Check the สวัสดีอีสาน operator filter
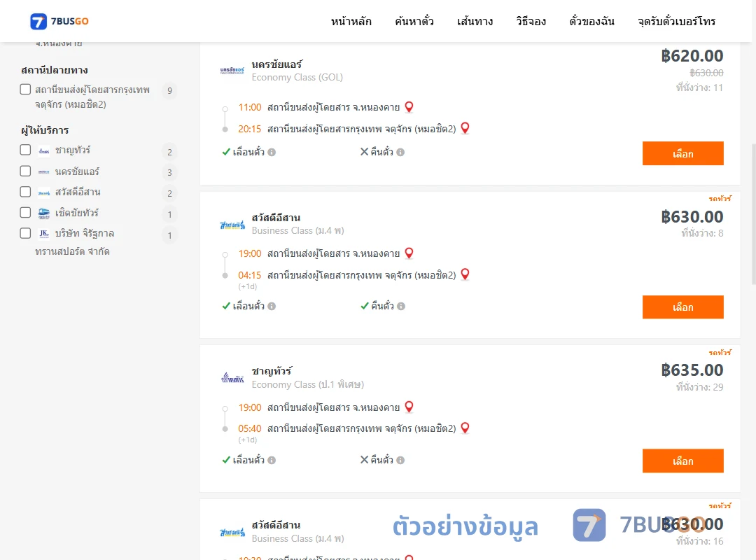 pos(26,192)
